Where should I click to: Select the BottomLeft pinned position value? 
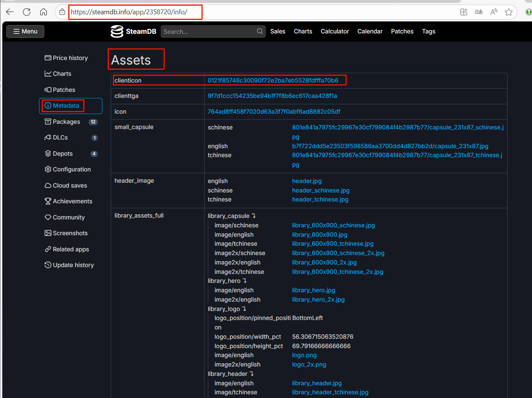[x=307, y=318]
